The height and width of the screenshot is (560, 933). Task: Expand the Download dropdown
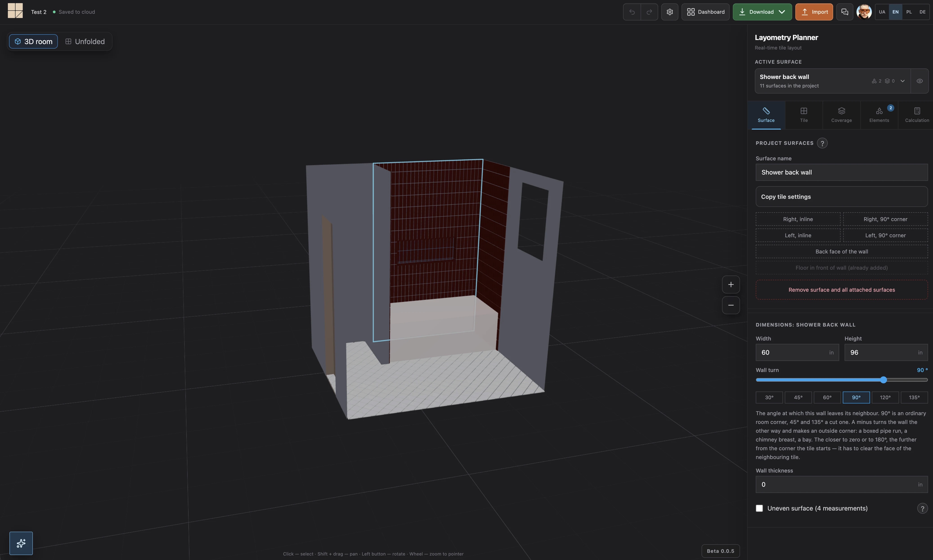pyautogui.click(x=782, y=12)
